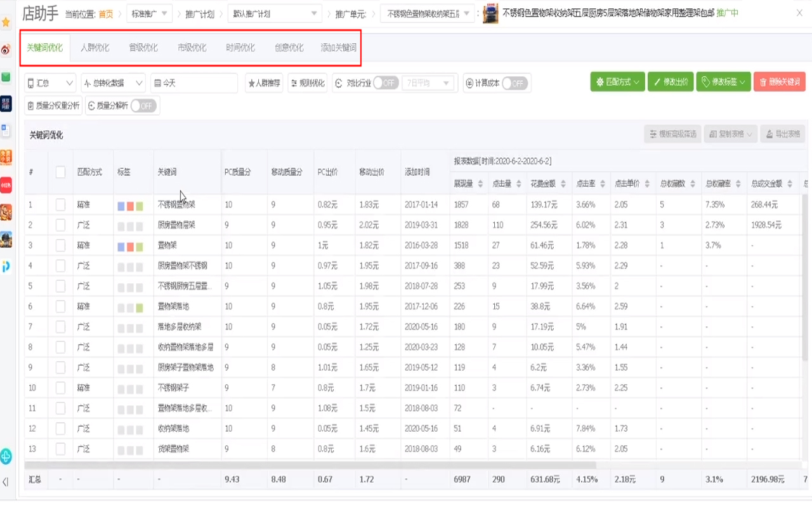Open the 推广单元 product dropdown
Image resolution: width=812 pixels, height=508 pixels.
point(426,13)
